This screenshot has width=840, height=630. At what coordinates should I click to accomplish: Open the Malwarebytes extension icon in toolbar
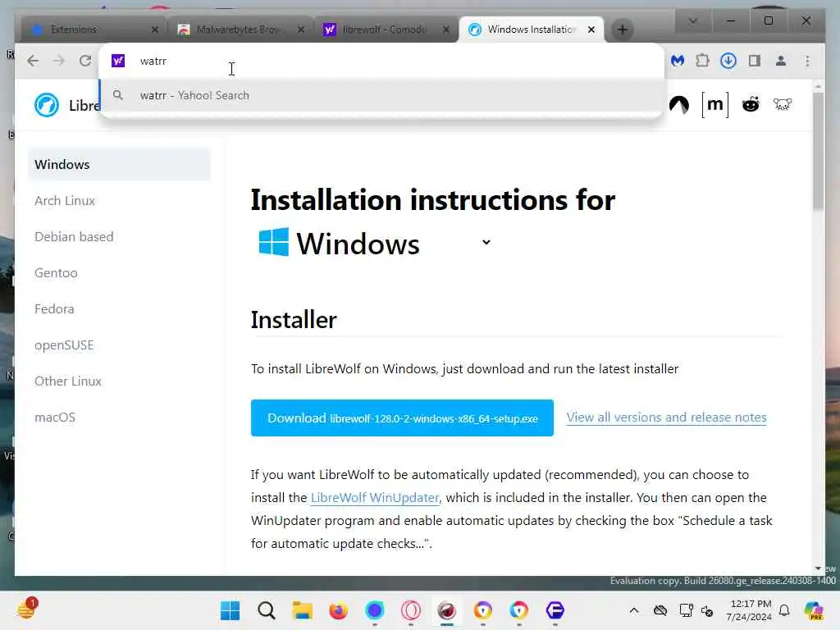(x=678, y=61)
